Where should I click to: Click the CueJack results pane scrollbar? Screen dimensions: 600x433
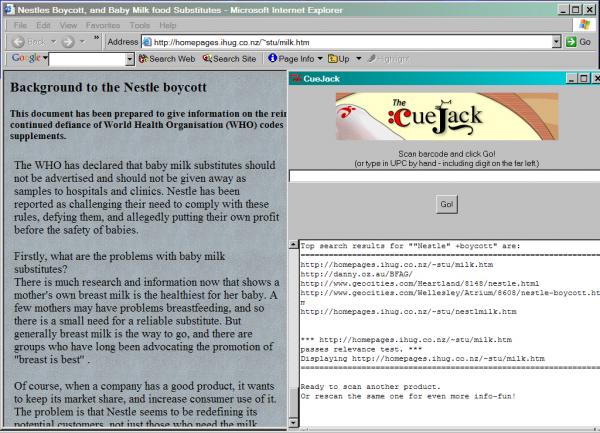[293, 330]
